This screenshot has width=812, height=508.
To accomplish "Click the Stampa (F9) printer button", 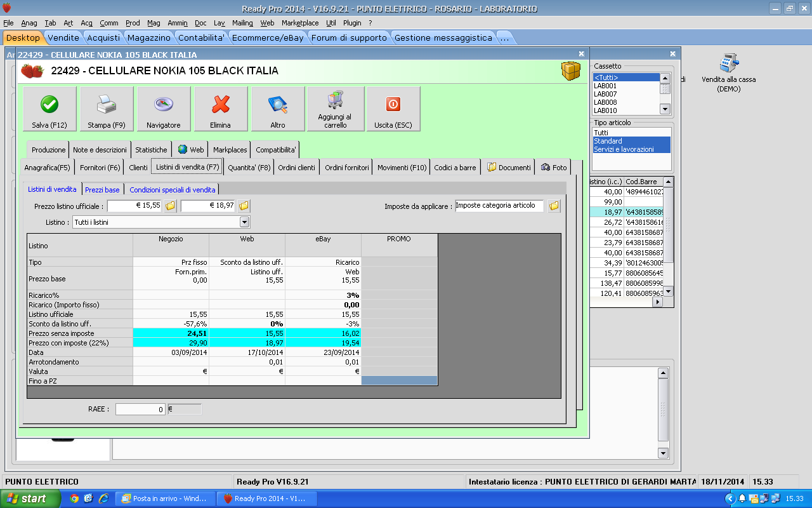I will click(x=107, y=109).
